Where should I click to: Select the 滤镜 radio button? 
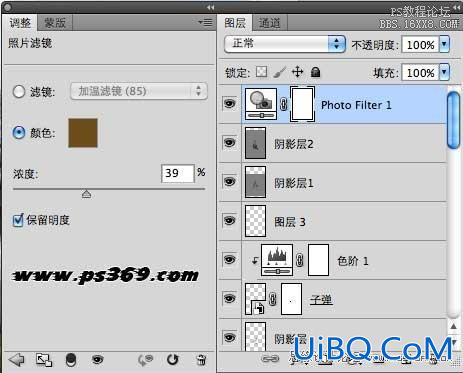[19, 91]
